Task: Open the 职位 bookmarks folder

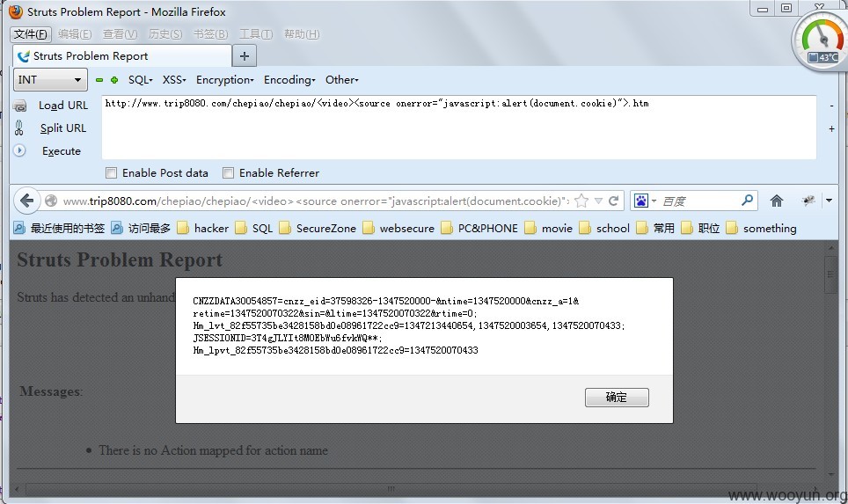Action: [700, 228]
